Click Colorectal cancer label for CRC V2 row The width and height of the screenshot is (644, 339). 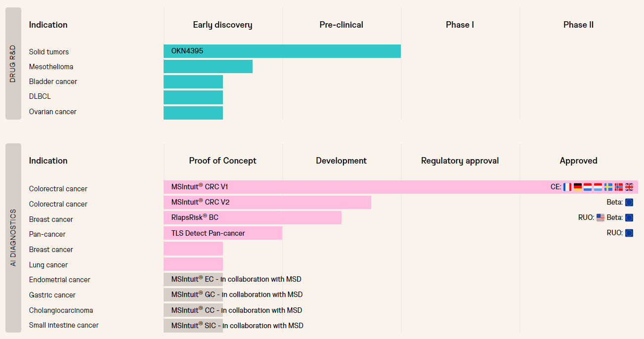click(58, 204)
